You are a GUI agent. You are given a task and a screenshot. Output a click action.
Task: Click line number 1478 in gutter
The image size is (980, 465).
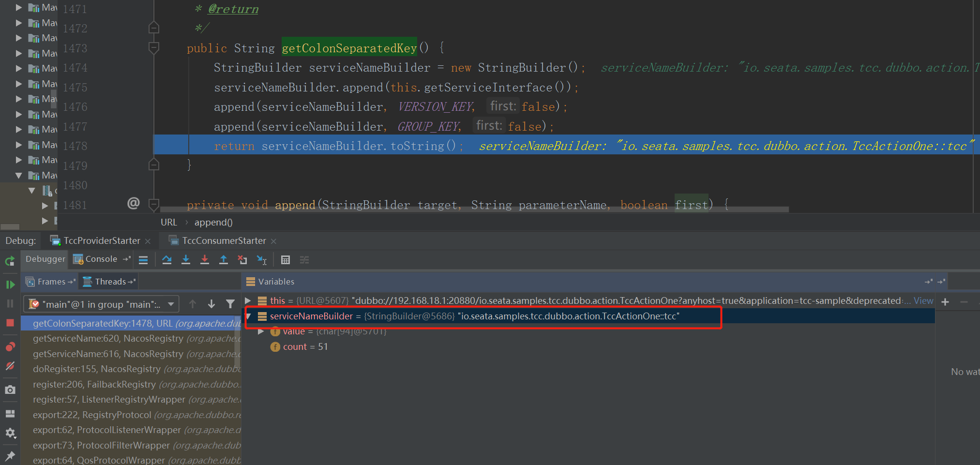point(75,146)
